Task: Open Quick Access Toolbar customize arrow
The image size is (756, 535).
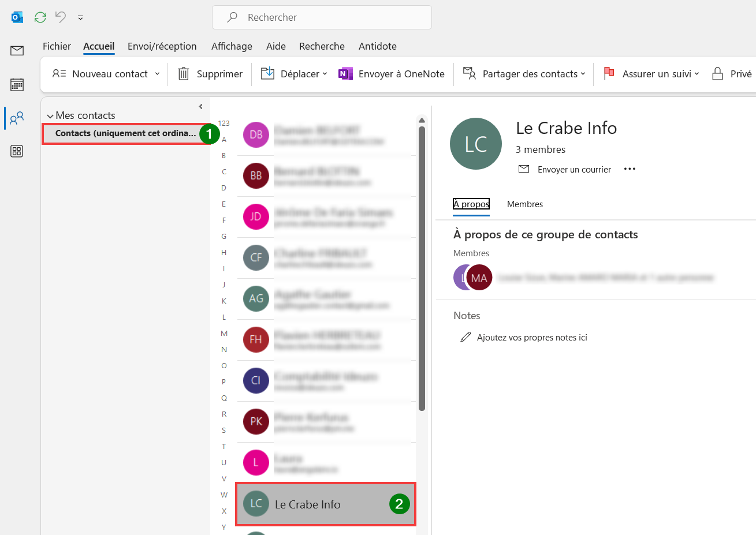Action: (80, 17)
